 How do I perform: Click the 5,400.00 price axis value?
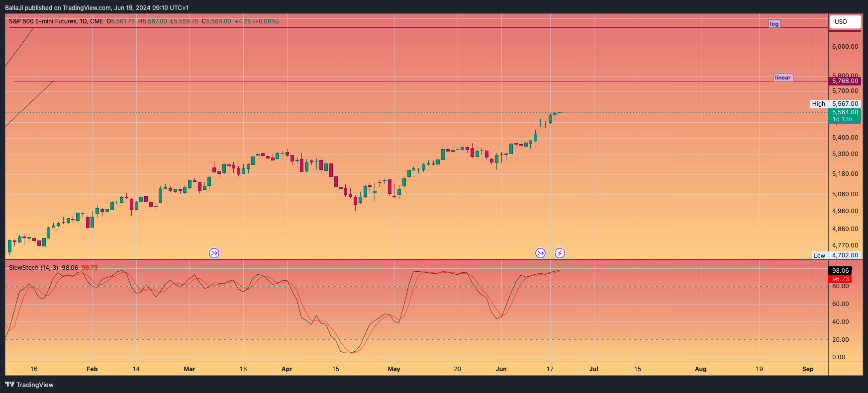(x=845, y=138)
